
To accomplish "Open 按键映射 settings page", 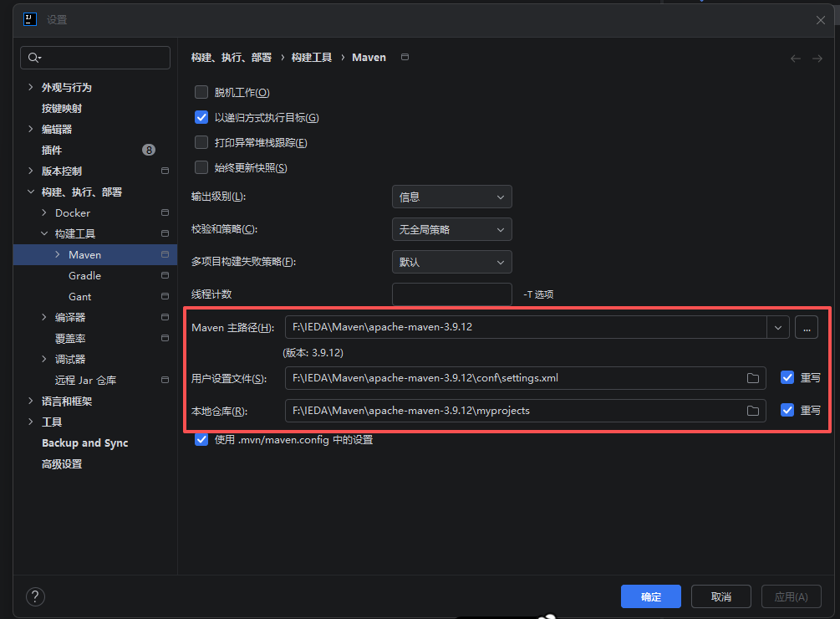I will point(62,108).
